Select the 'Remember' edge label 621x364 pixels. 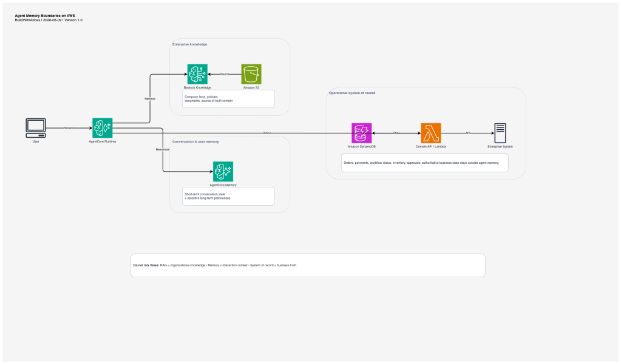[163, 150]
